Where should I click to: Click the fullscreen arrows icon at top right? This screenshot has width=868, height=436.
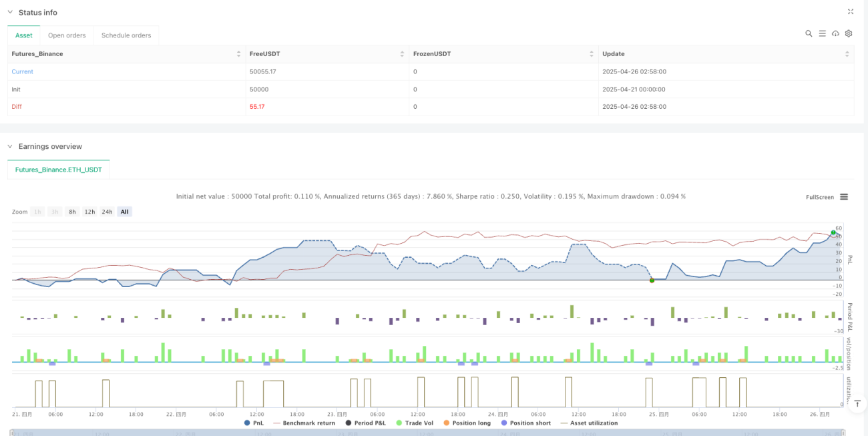851,12
